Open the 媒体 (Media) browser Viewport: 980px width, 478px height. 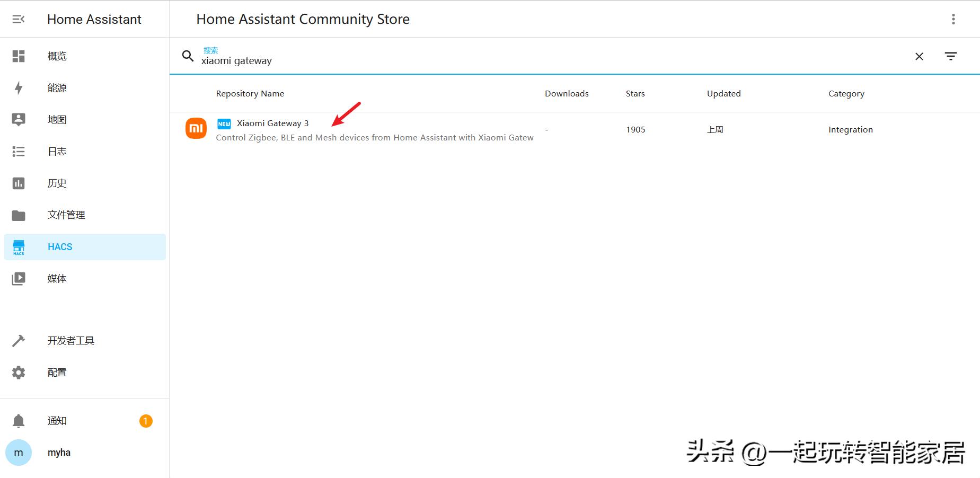[x=57, y=278]
